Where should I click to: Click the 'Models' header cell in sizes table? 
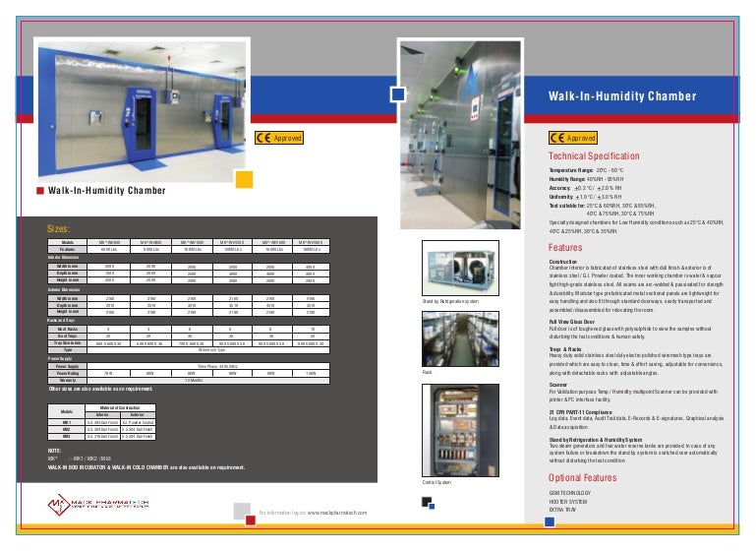(x=68, y=242)
